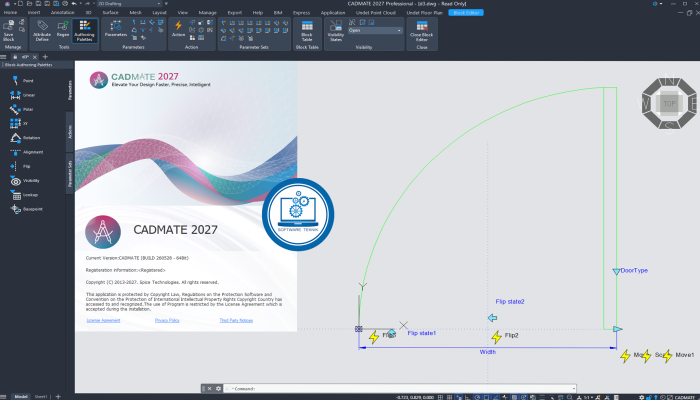
Task: Select the XY parameter in palette
Action: point(20,124)
